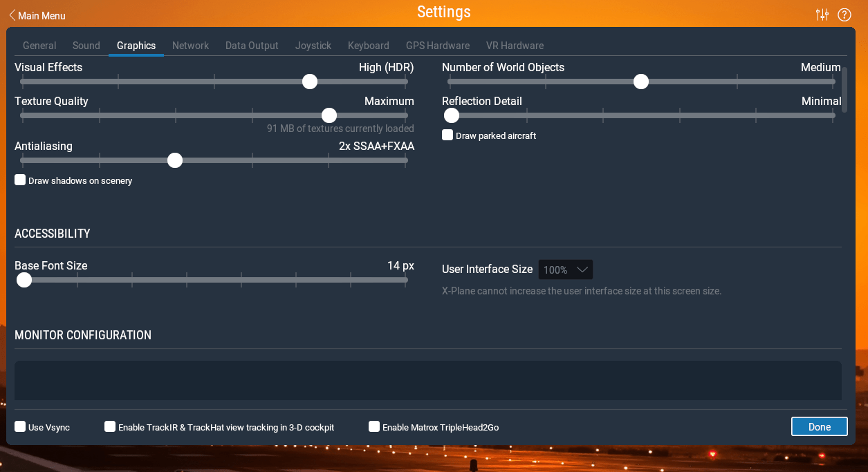Enable Use Vsync
868x472 pixels.
tap(20, 426)
